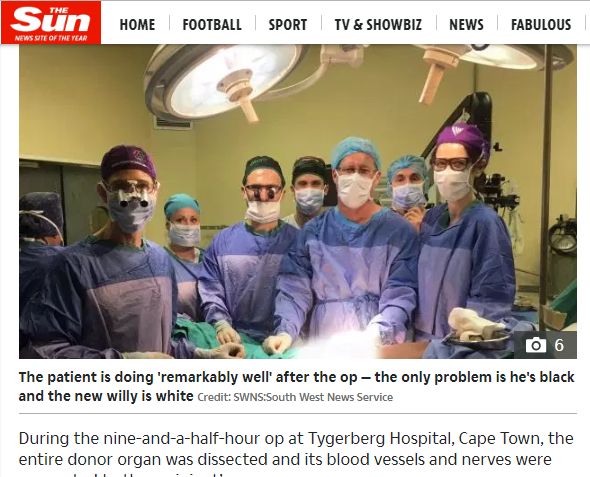Select SPORT in the navigation bar
The height and width of the screenshot is (477, 590).
pos(288,25)
